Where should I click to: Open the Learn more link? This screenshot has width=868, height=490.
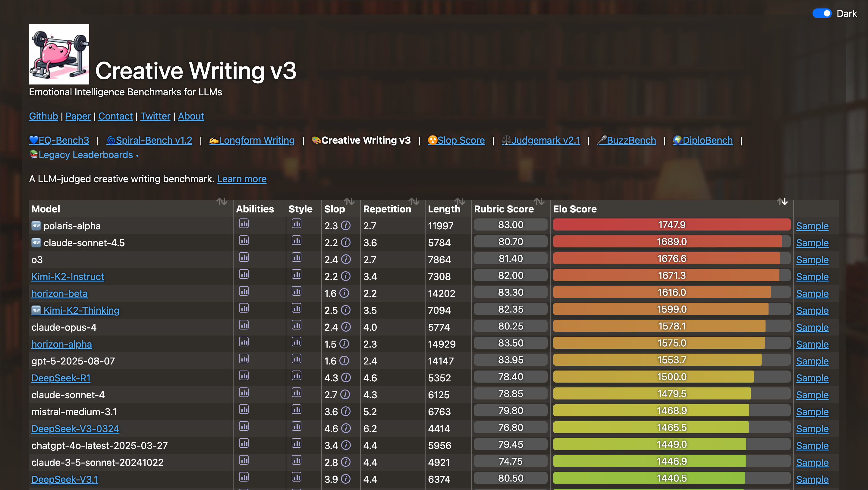[x=242, y=179]
